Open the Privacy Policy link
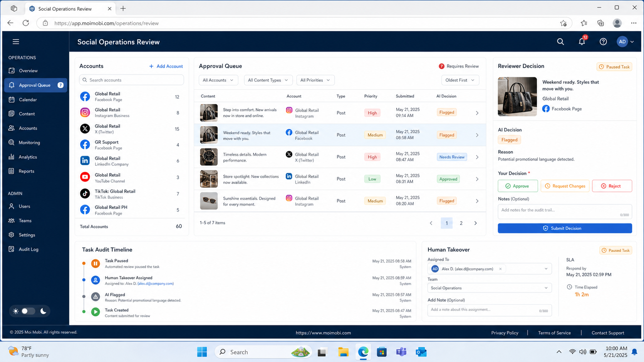This screenshot has width=644, height=362. (x=505, y=333)
